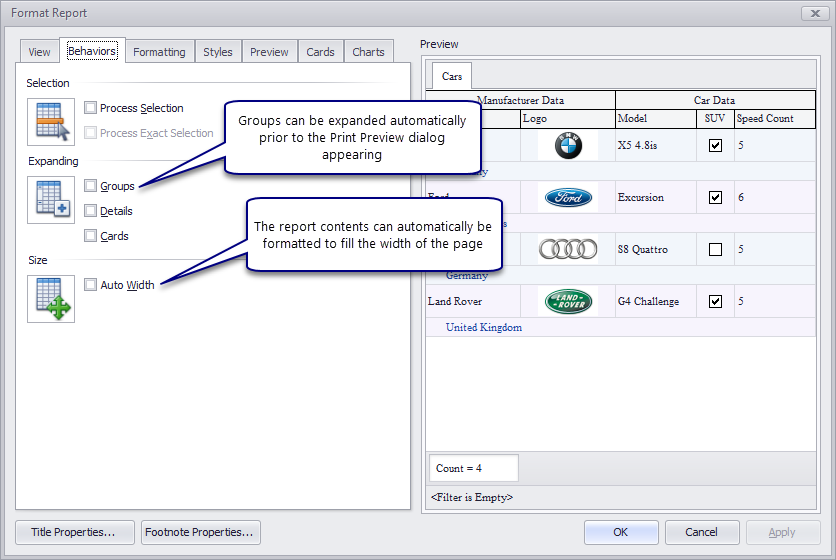
Task: Check the Details expanding option
Action: point(91,211)
